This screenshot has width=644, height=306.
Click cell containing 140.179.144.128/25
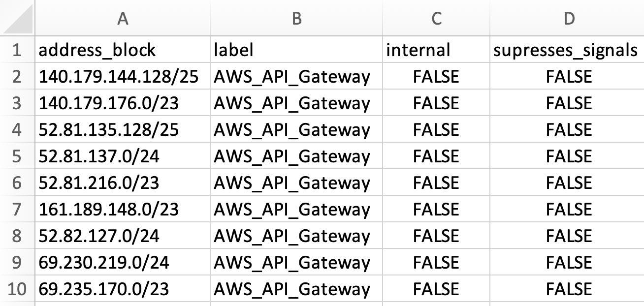coord(122,76)
